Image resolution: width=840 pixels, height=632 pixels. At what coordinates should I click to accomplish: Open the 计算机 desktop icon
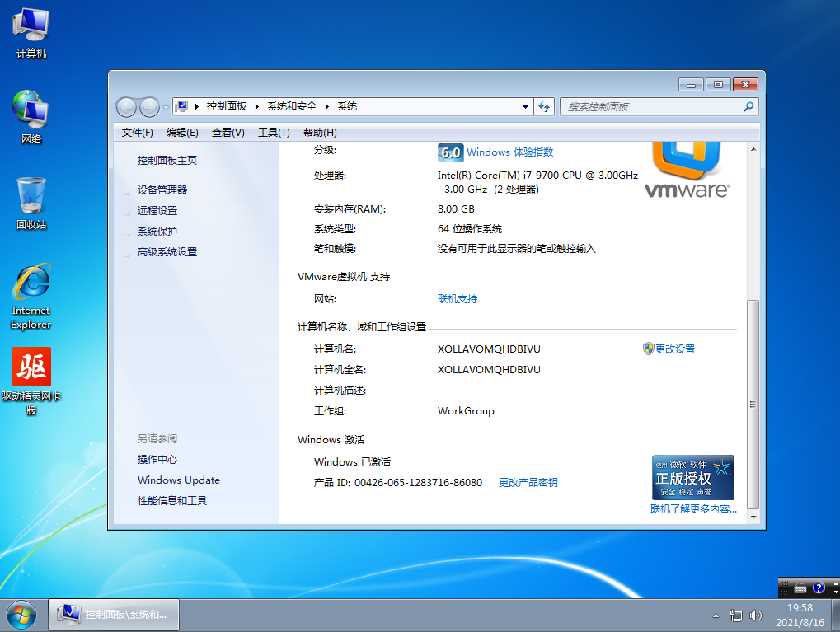[31, 33]
